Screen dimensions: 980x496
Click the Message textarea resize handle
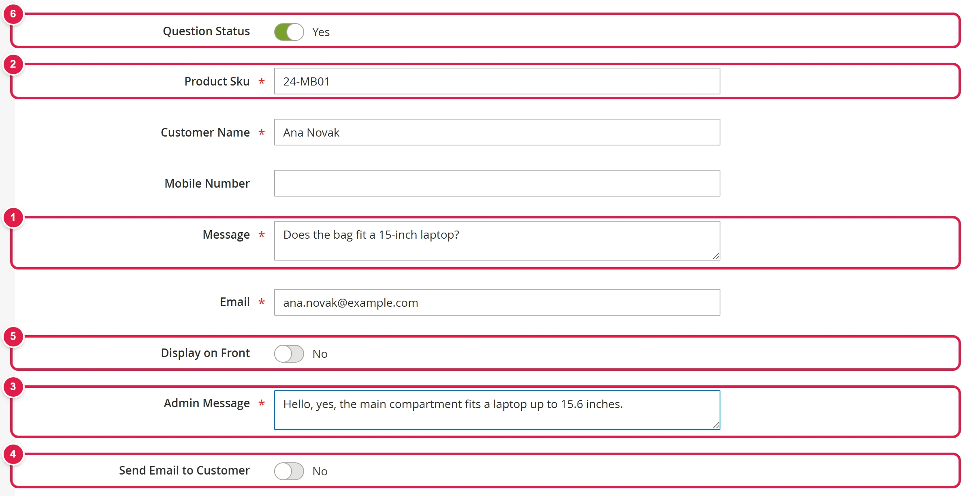click(716, 256)
